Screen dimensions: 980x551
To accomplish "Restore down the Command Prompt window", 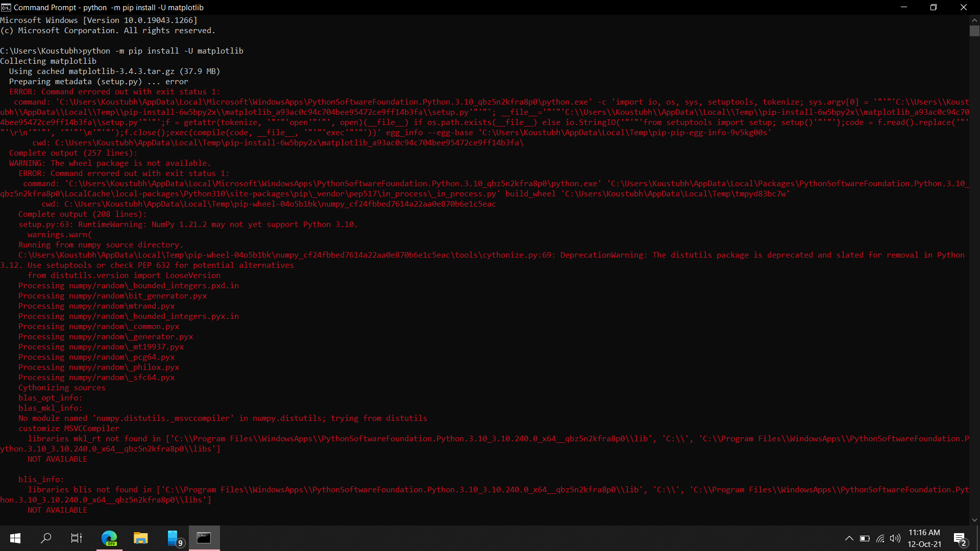I will 934,7.
